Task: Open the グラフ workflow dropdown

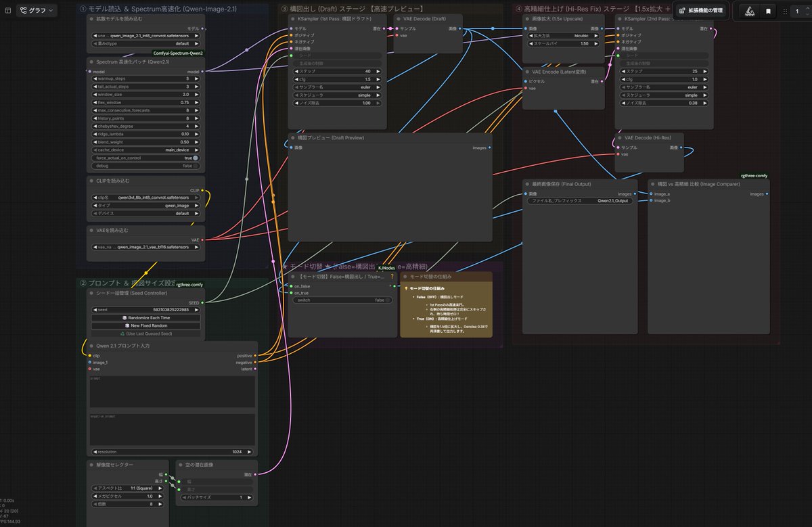Action: click(37, 11)
